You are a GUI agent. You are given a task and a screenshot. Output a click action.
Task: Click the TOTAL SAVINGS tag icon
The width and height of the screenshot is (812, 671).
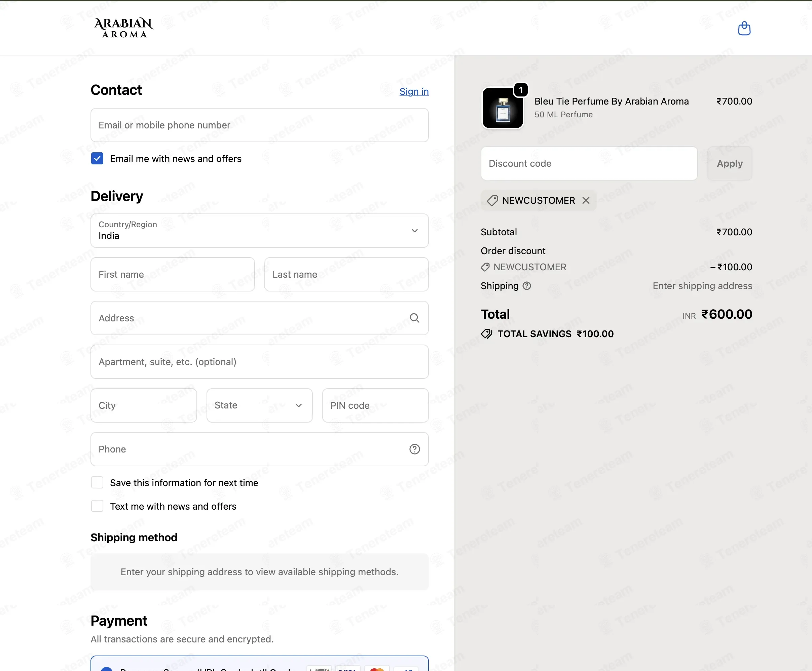[486, 333]
